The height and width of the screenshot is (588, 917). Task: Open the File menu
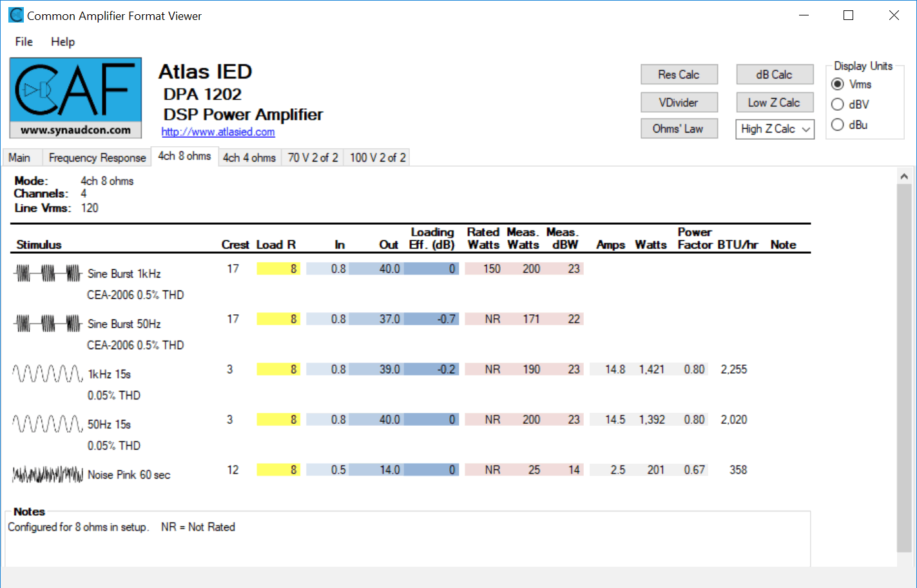(24, 42)
